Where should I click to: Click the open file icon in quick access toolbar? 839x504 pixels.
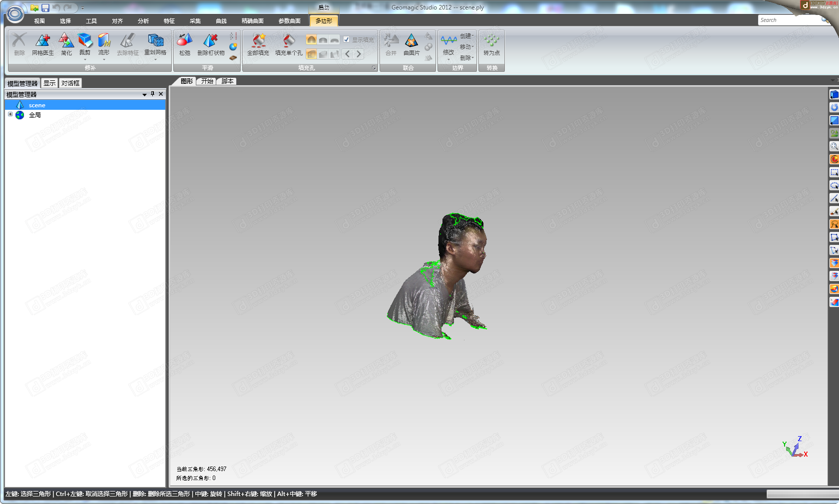pyautogui.click(x=34, y=8)
